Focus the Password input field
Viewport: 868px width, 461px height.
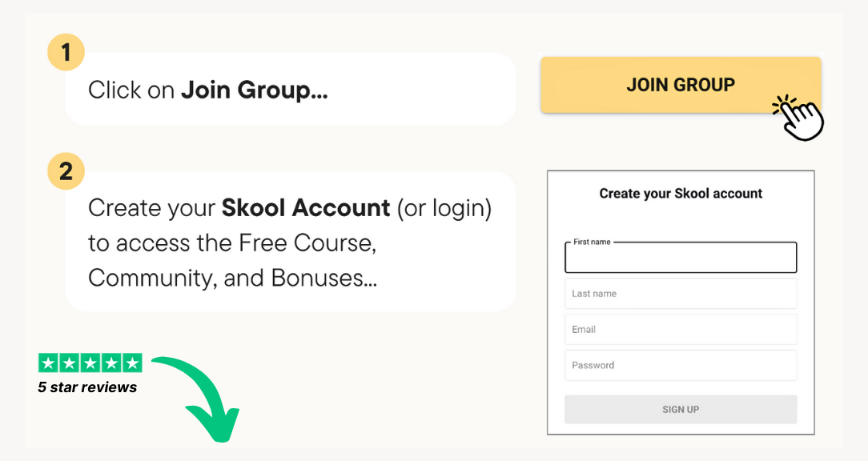click(681, 365)
